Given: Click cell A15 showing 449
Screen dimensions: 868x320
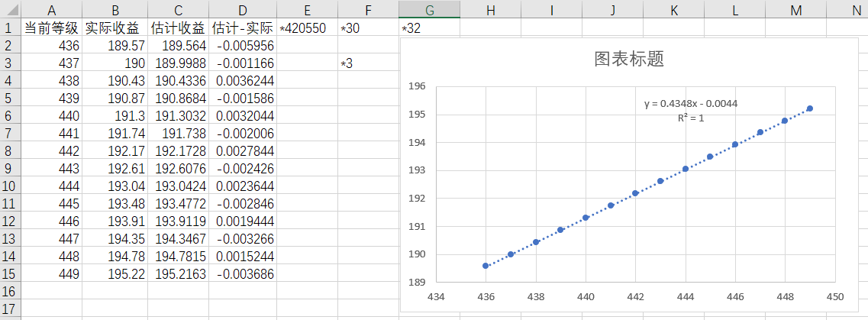Looking at the screenshot, I should [52, 273].
